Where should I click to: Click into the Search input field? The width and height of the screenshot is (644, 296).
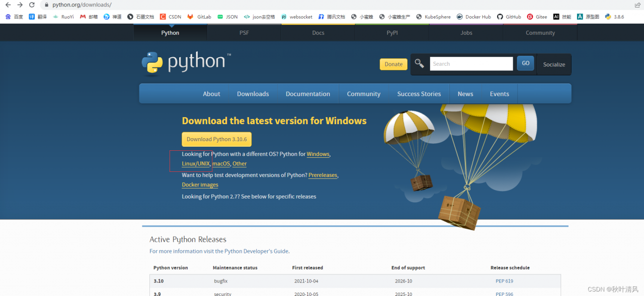coord(471,64)
